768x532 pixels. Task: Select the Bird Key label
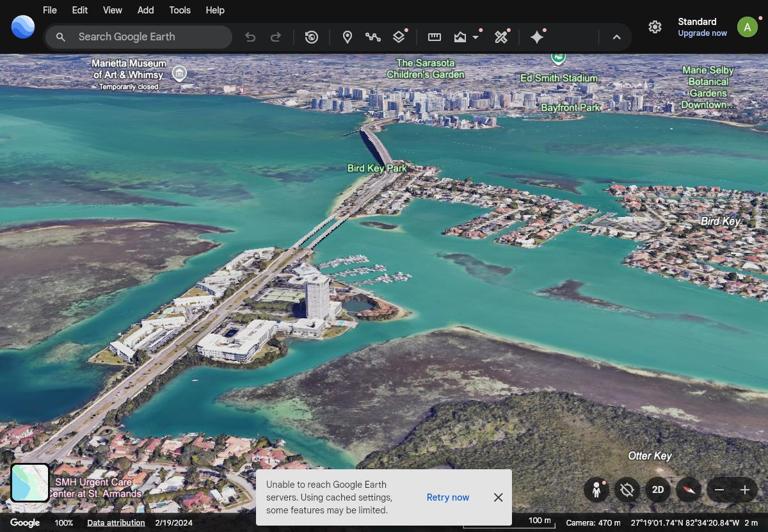(720, 222)
